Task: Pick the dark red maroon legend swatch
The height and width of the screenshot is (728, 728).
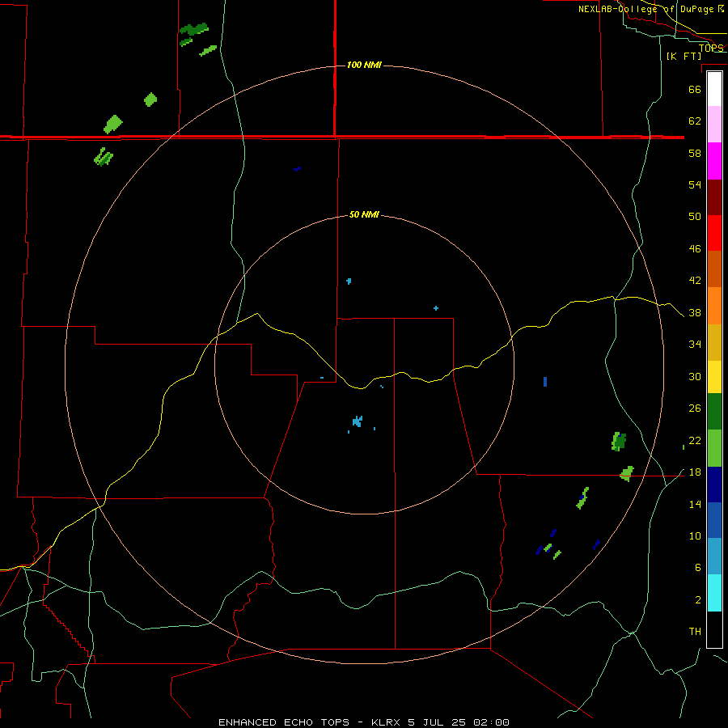Action: tap(714, 197)
